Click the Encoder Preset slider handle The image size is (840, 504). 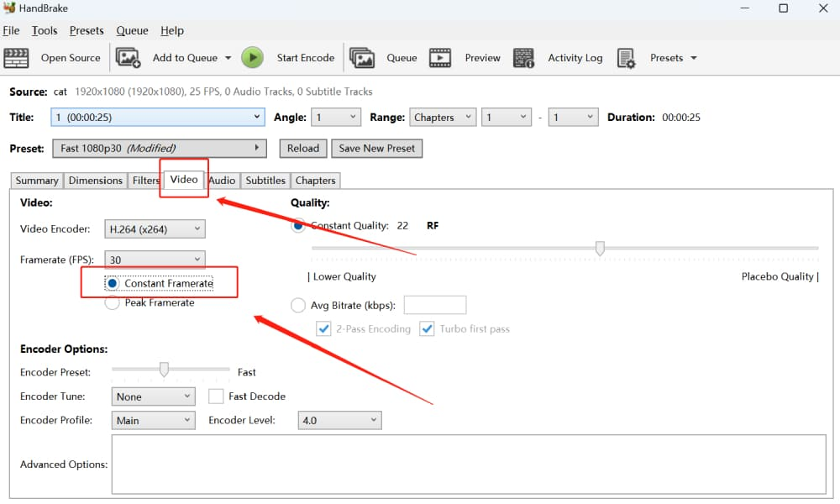pos(164,369)
